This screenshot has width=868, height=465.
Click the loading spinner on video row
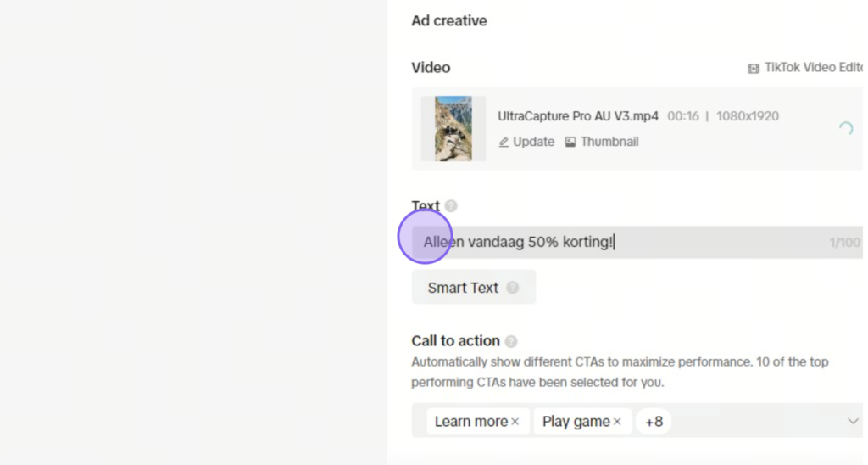(x=846, y=129)
